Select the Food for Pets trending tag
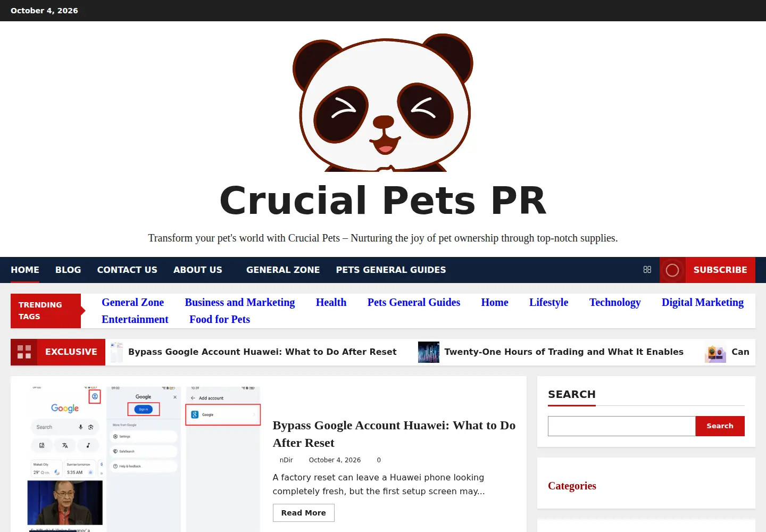The image size is (766, 532). click(220, 319)
